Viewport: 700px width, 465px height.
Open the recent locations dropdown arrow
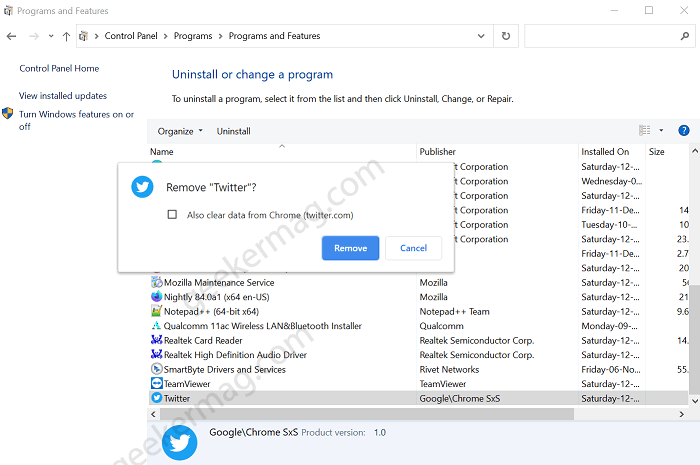[51, 36]
